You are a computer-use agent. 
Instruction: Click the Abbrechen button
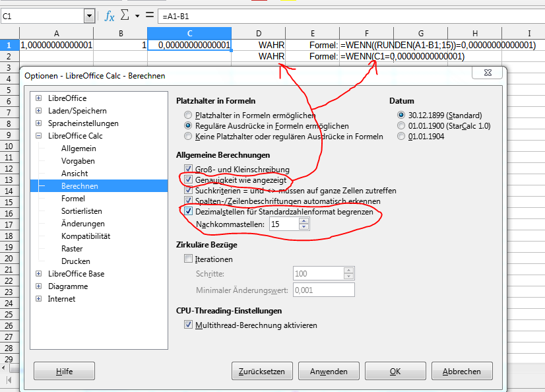(462, 371)
